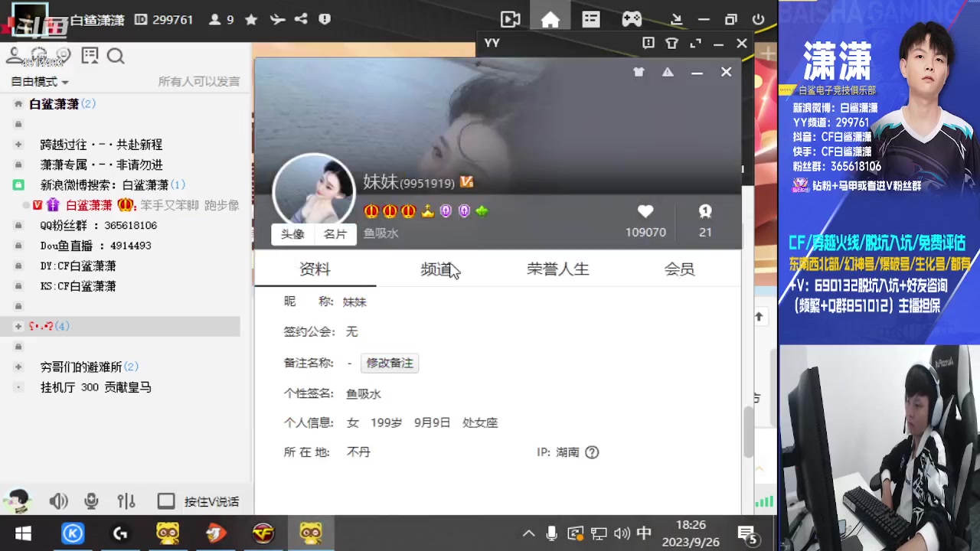Image resolution: width=980 pixels, height=551 pixels.
Task: Click the 头像 button under avatar
Action: [x=292, y=234]
